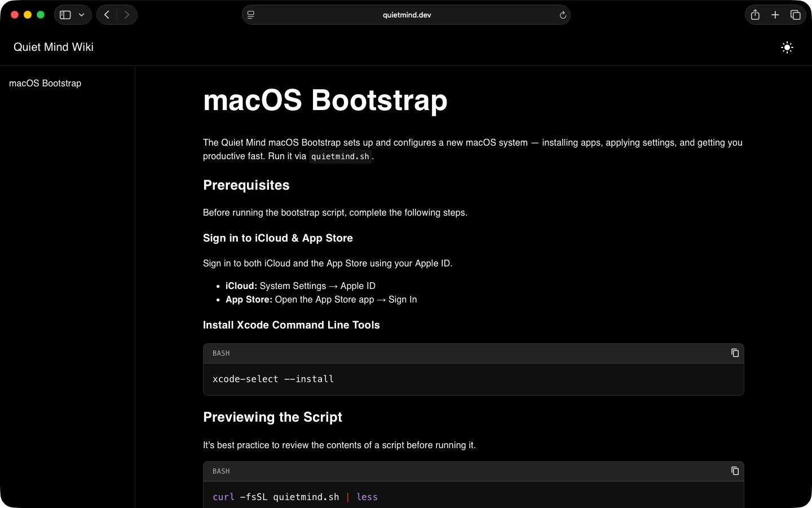Copy the xcode-select install command

[x=735, y=353]
